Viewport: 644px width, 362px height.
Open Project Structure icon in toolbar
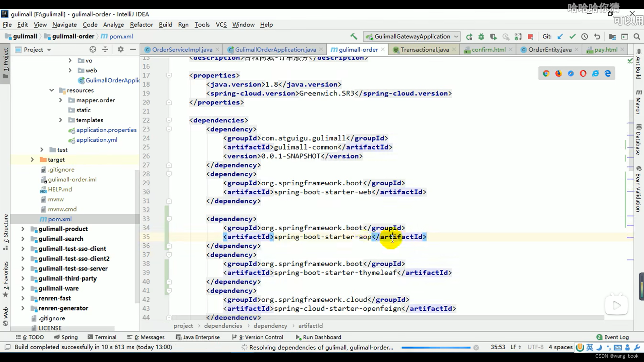point(612,37)
